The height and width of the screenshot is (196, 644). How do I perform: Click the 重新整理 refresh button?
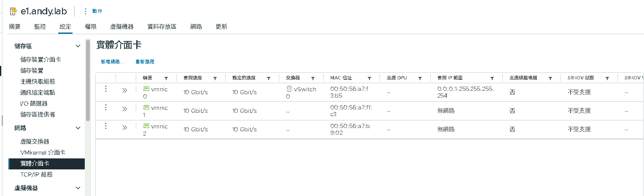coord(145,62)
